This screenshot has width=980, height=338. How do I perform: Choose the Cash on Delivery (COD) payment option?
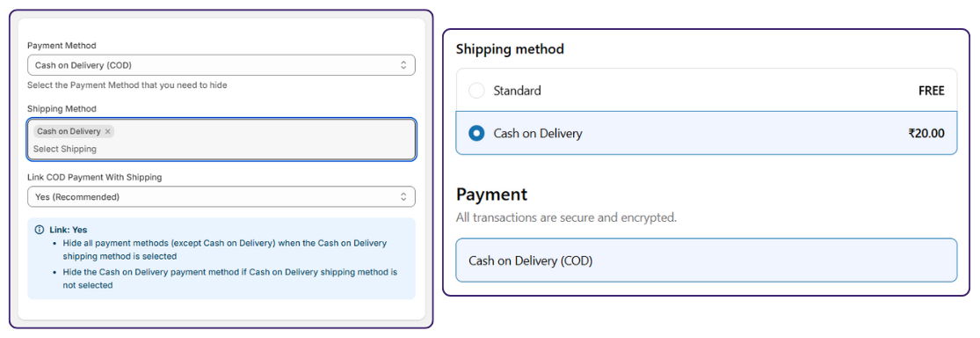pos(707,260)
